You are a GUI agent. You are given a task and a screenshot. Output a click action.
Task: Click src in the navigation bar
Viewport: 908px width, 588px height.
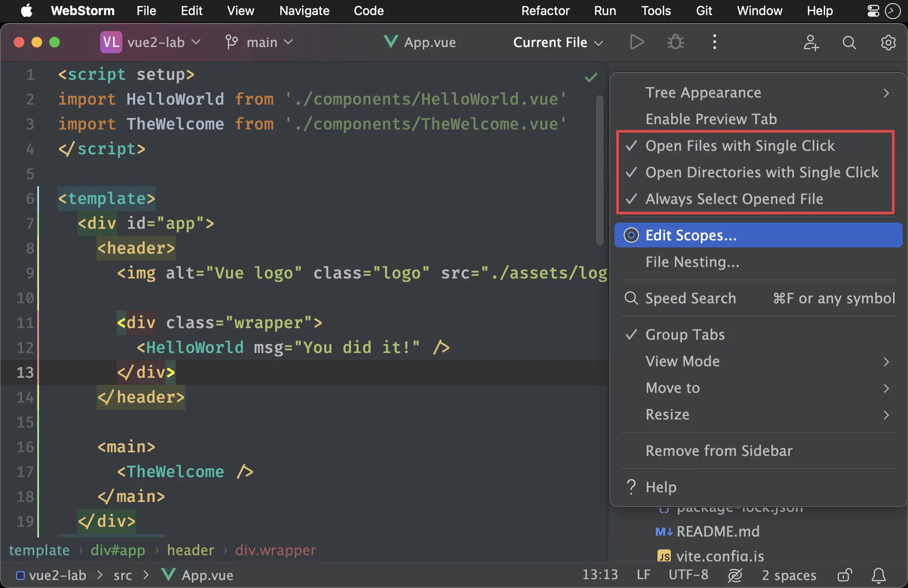(123, 575)
